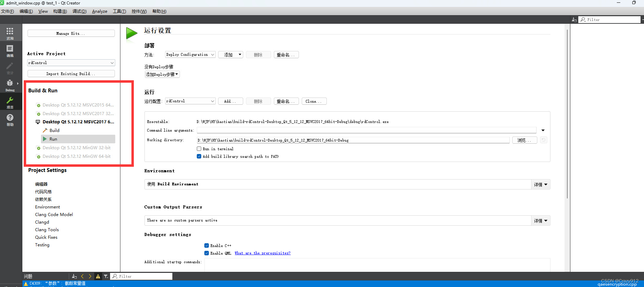Viewport: 644px width, 287px height.
Task: Open the 编辑(E) menu
Action: pos(26,11)
